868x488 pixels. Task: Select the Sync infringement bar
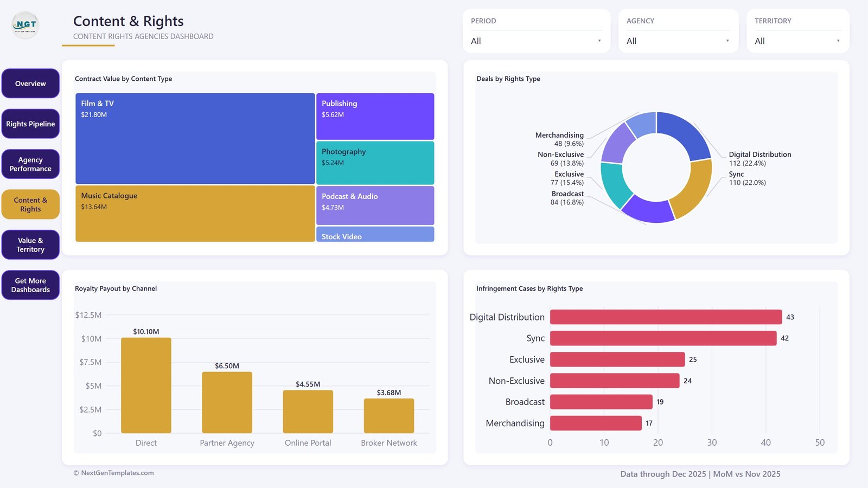(x=663, y=338)
